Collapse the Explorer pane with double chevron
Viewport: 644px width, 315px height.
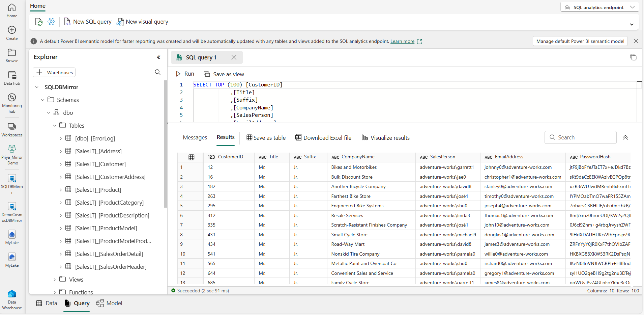click(158, 57)
